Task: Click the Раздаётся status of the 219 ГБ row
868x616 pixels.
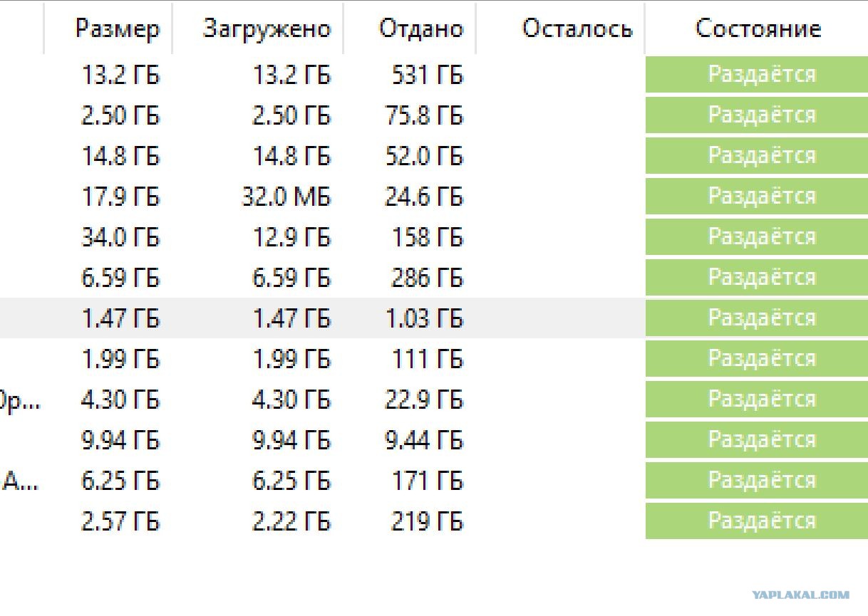Action: tap(757, 521)
